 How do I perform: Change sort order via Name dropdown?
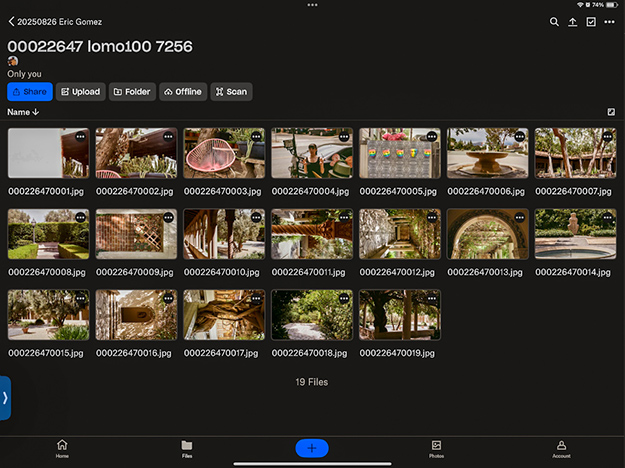point(22,112)
